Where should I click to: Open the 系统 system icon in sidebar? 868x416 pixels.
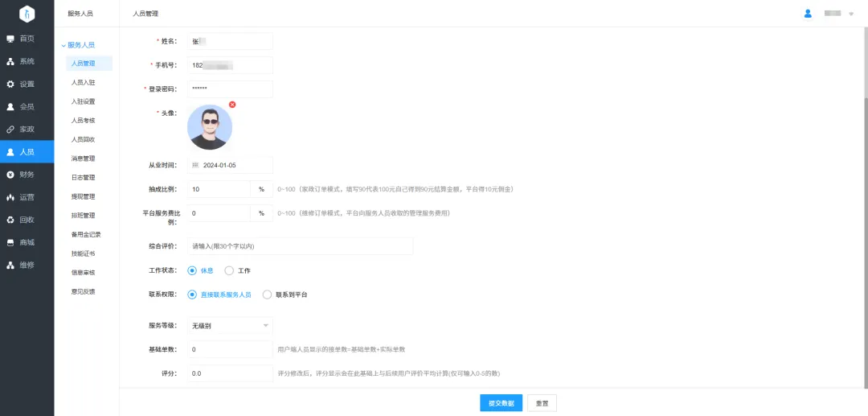click(x=10, y=61)
